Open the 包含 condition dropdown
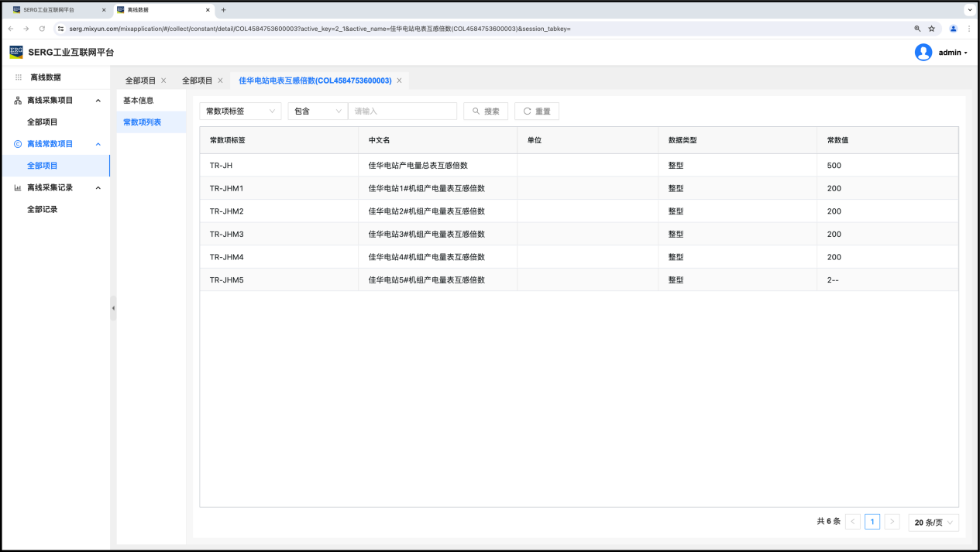 tap(318, 111)
